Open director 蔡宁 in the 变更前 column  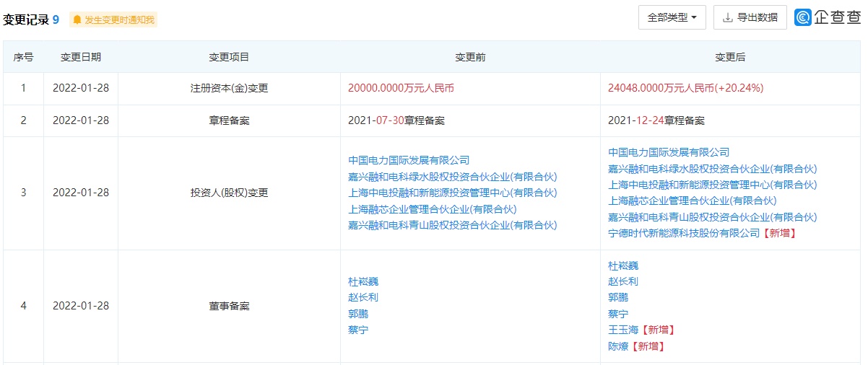click(358, 330)
